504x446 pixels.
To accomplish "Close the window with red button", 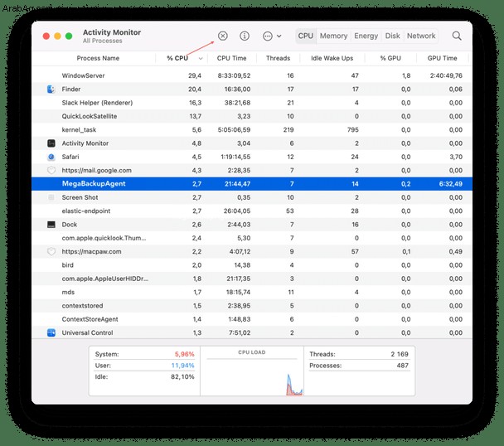I will tap(46, 36).
